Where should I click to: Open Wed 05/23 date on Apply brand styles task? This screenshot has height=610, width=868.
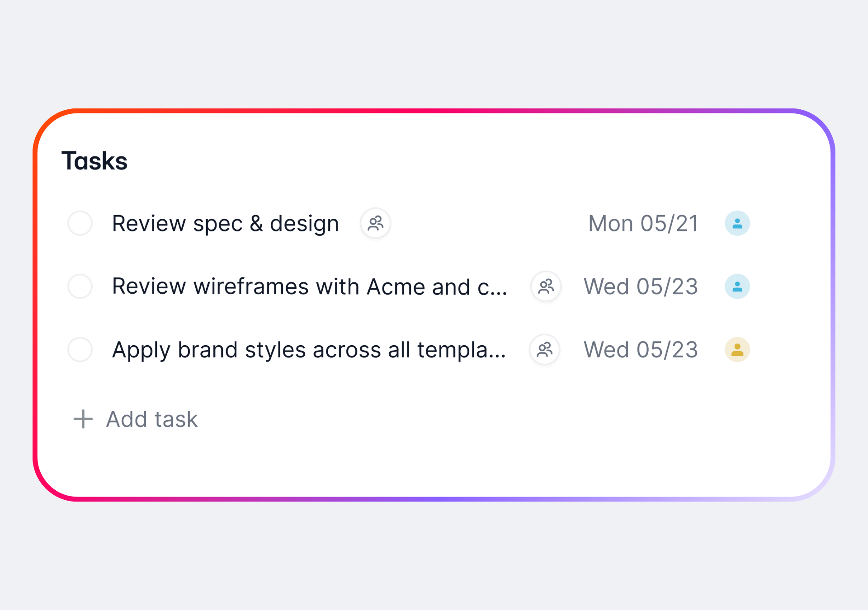coord(641,350)
